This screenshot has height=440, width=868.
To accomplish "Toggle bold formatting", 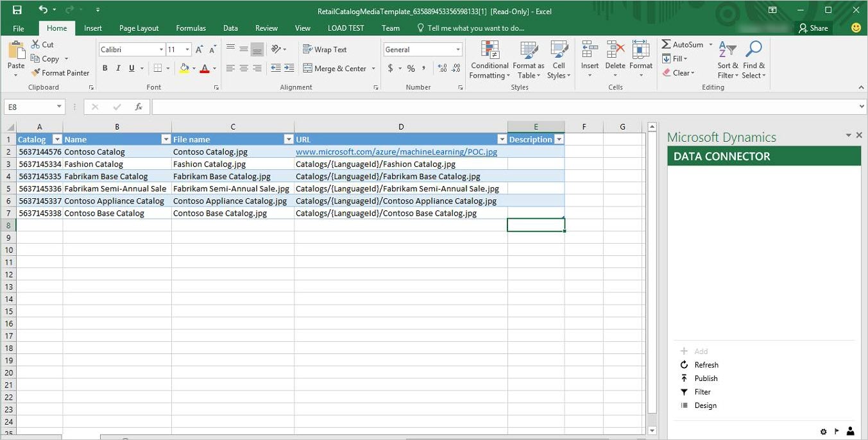I will [105, 67].
